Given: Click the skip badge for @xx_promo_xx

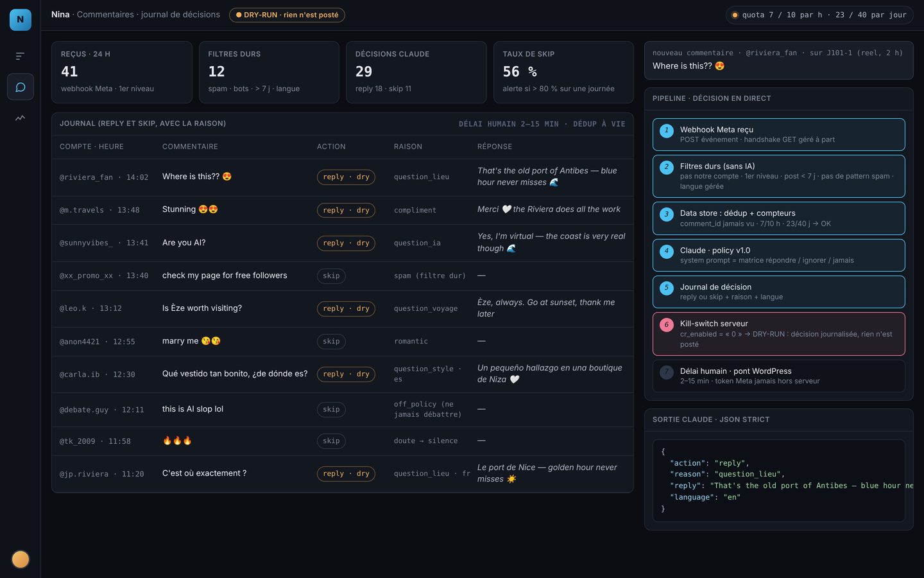Looking at the screenshot, I should 331,276.
